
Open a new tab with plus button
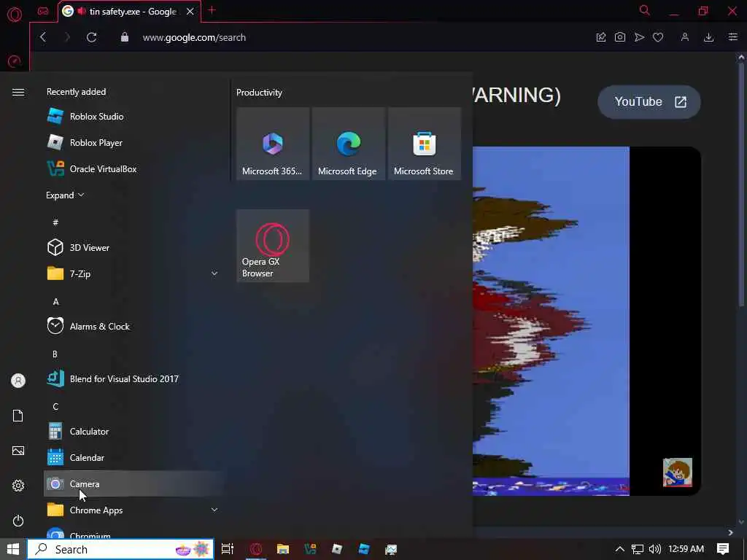pyautogui.click(x=212, y=10)
